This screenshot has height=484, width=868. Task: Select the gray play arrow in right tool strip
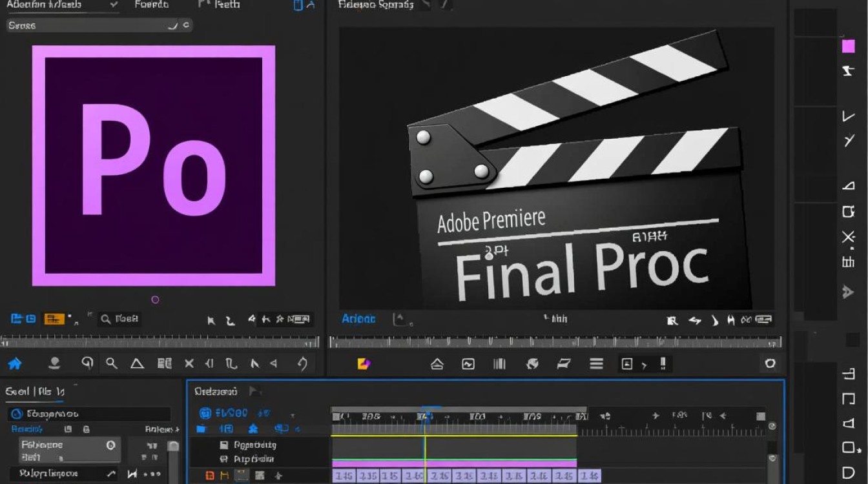pos(848,292)
